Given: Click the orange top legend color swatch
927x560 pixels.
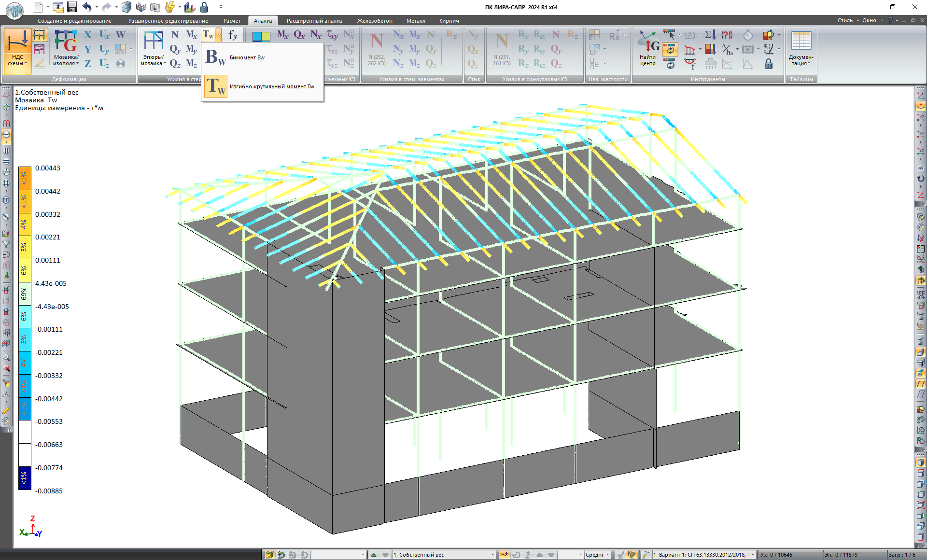Looking at the screenshot, I should pos(25,178).
